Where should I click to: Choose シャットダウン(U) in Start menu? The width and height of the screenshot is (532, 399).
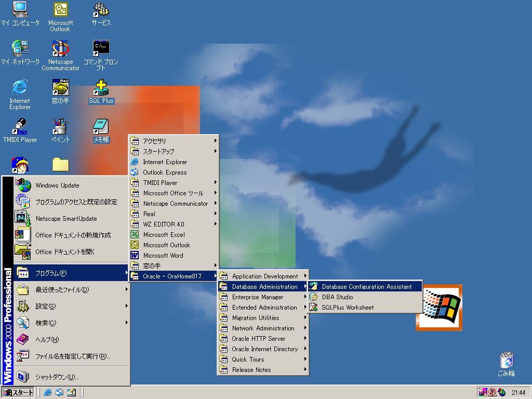click(x=71, y=377)
